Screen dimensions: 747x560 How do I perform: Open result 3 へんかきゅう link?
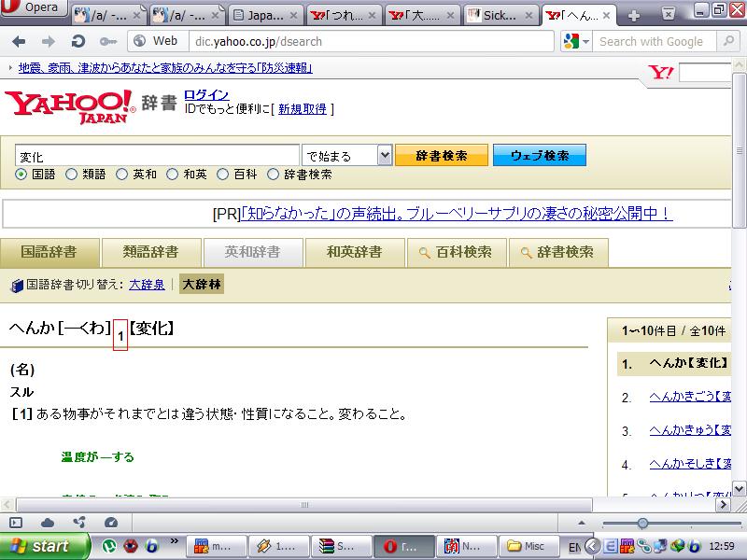point(690,430)
